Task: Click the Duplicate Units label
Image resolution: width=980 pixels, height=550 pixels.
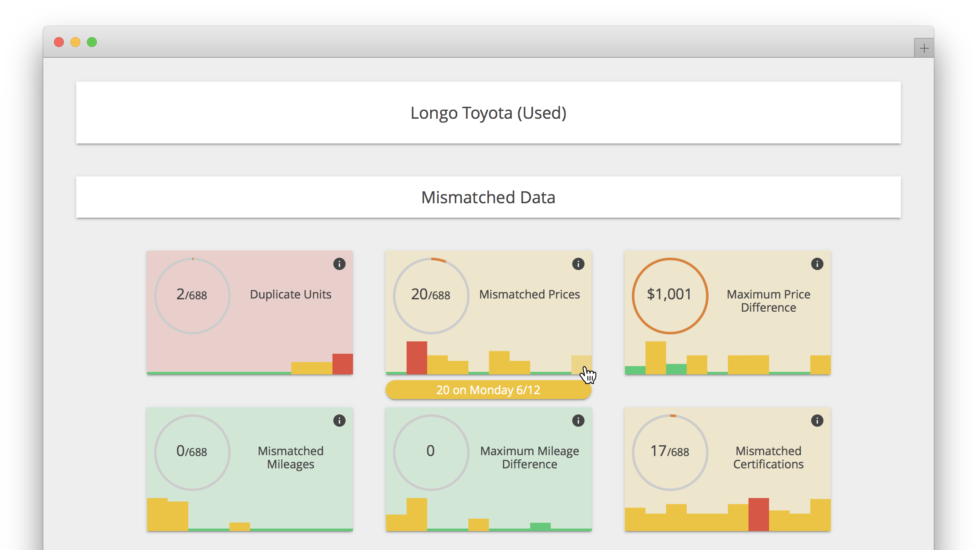Action: point(291,294)
